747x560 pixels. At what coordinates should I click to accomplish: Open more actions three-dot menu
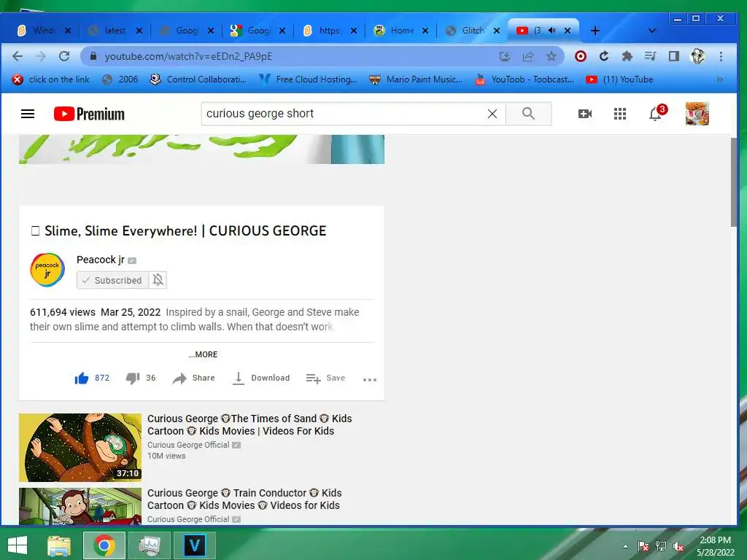pyautogui.click(x=370, y=379)
